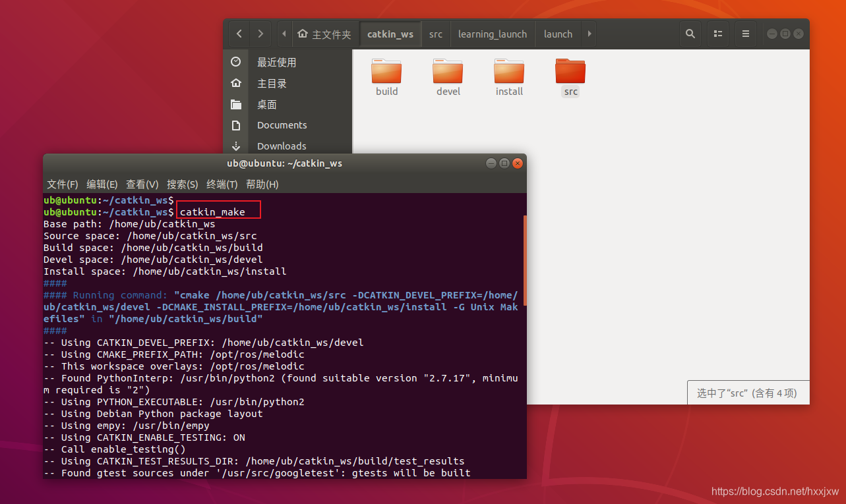Open the file manager hamburger menu

746,34
